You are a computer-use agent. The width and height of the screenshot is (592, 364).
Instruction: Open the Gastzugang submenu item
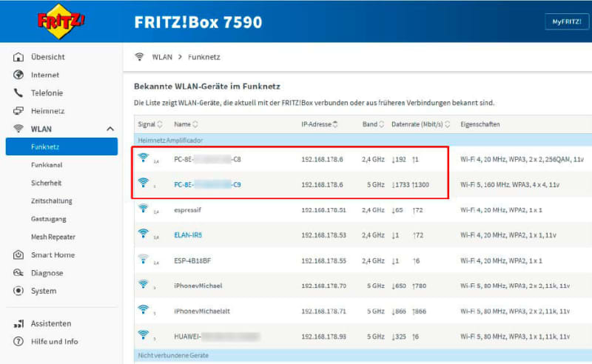[x=48, y=219]
